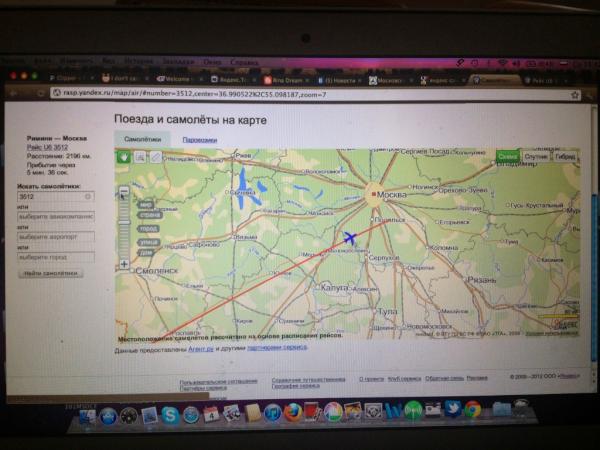Open the Calendar dock icon

[x=211, y=415]
